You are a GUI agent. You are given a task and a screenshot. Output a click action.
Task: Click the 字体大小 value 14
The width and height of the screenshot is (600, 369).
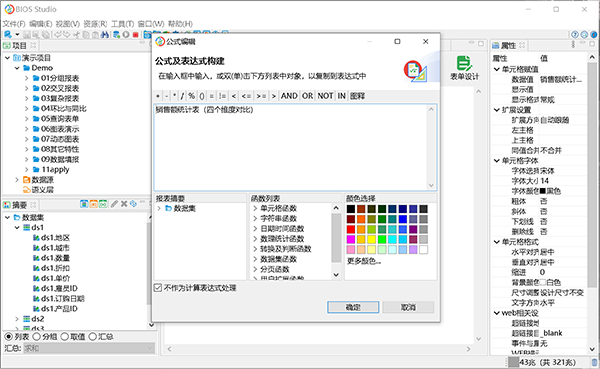coord(562,181)
